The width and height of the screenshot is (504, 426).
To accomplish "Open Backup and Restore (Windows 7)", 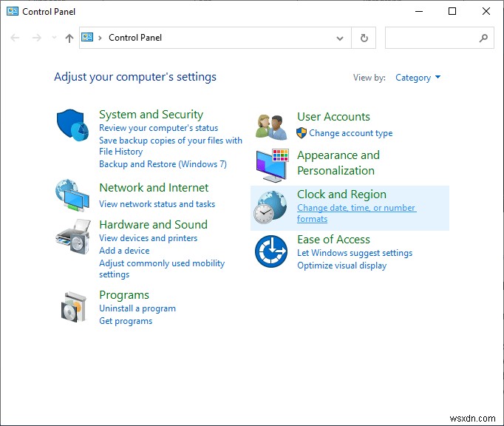I will pos(163,164).
